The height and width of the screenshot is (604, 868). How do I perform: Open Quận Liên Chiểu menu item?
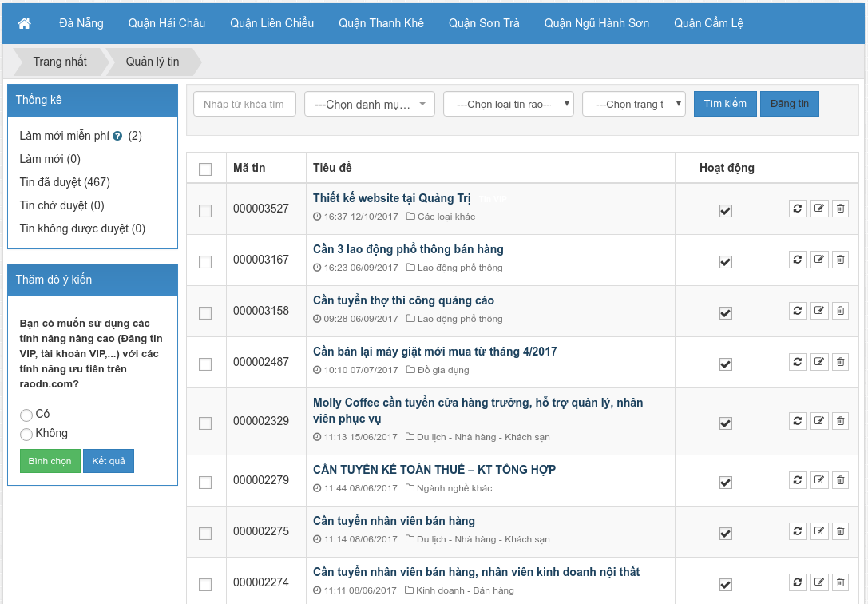tap(271, 23)
